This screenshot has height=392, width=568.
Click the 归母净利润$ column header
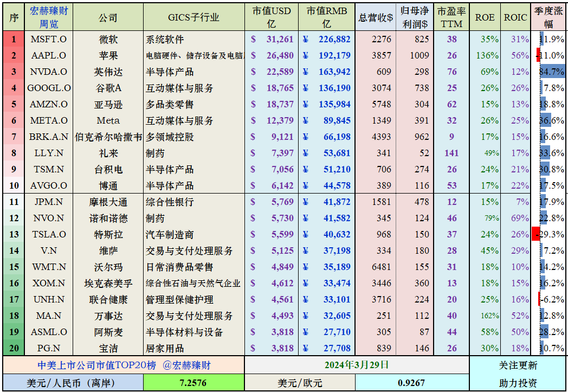415,17
